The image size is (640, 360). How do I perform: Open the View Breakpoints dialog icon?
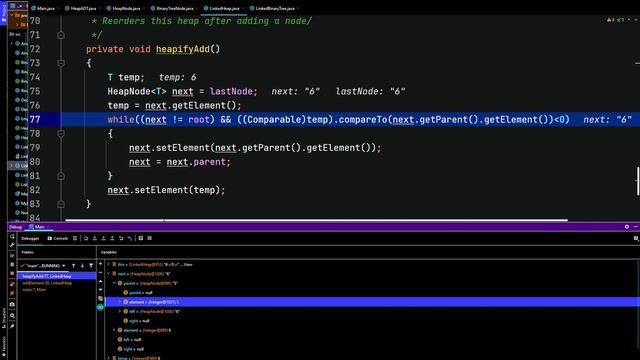click(x=12, y=284)
